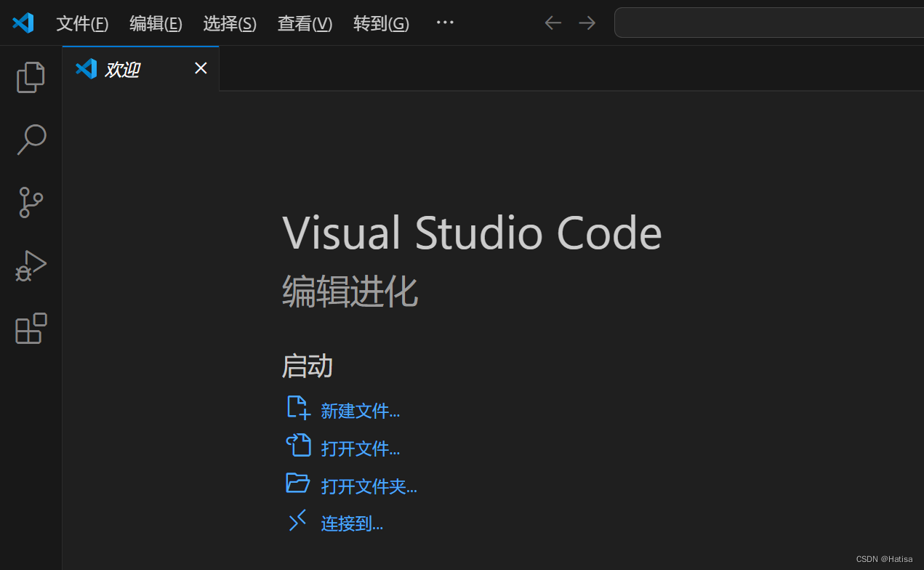Click the VS Code logo top left
The height and width of the screenshot is (570, 924).
pyautogui.click(x=23, y=23)
